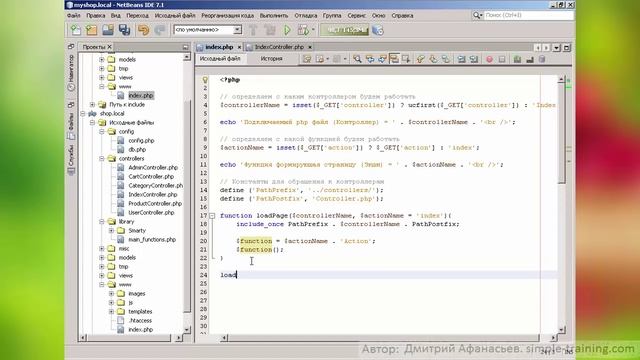Expand the templates folder
This screenshot has width=640, height=360.
click(111, 311)
